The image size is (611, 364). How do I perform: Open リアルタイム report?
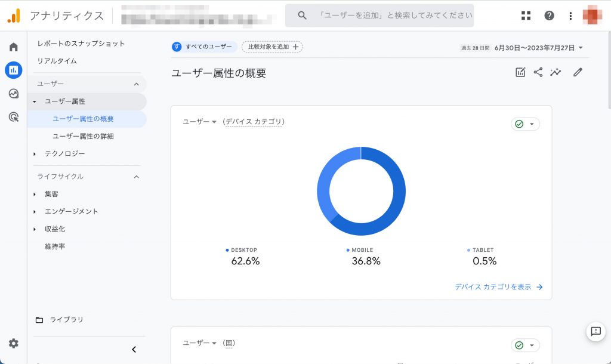57,61
